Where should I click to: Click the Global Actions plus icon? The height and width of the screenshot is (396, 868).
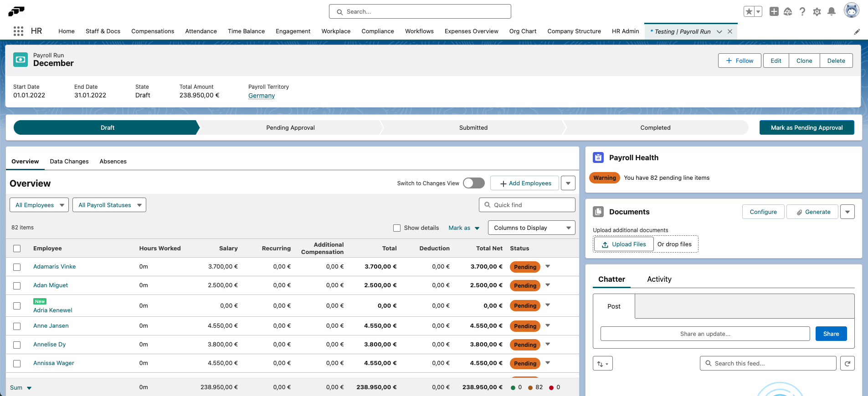[774, 12]
